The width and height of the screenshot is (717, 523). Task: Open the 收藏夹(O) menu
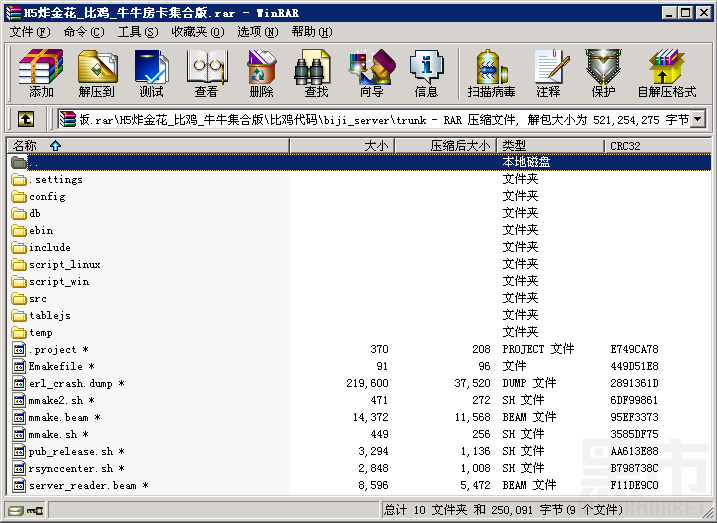pyautogui.click(x=198, y=32)
